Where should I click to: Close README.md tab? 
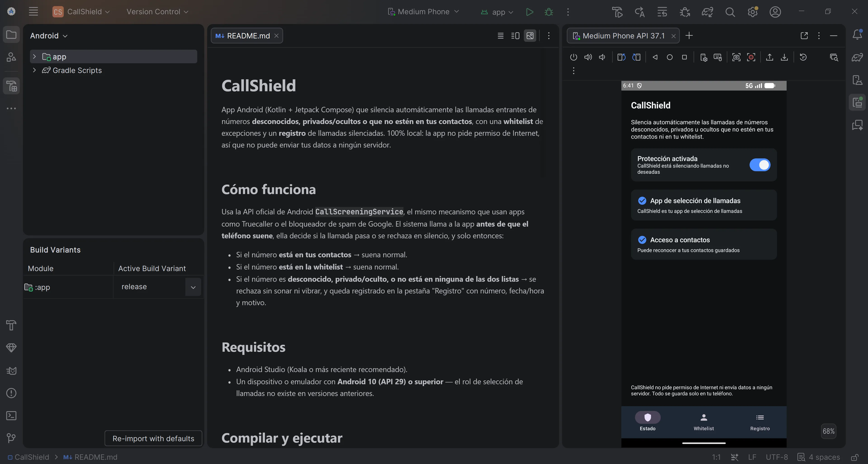(x=276, y=36)
